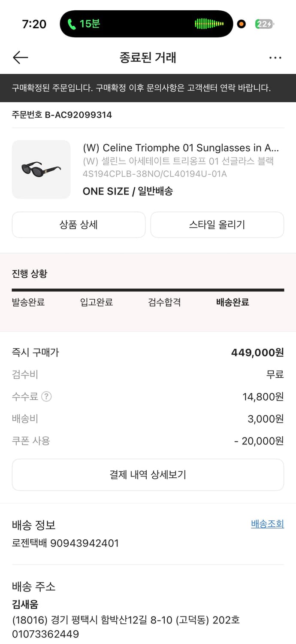Screen dimensions: 296x644
Task: Expand 결제 내역 상세보기 payment details
Action: tap(148, 474)
